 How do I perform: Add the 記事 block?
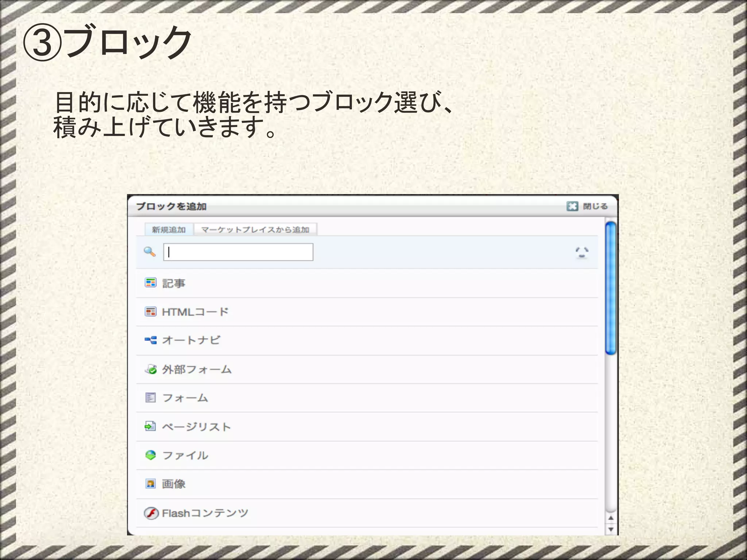367,283
